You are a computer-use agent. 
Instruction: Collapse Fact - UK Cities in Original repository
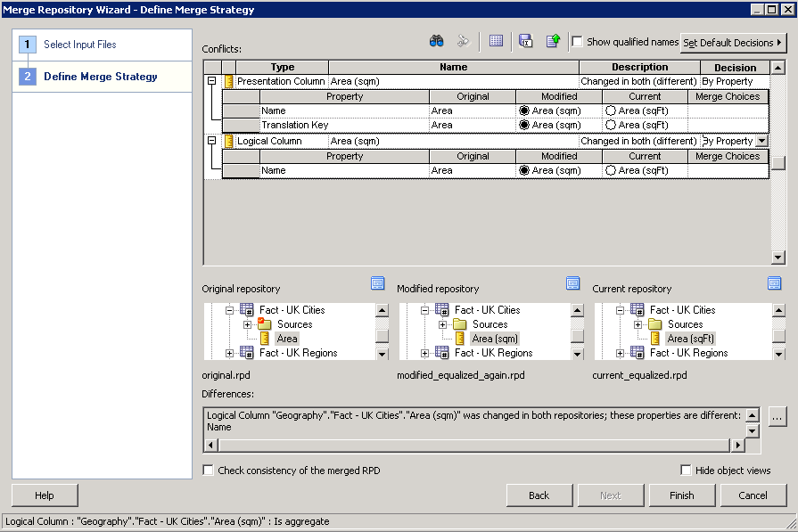(229, 310)
